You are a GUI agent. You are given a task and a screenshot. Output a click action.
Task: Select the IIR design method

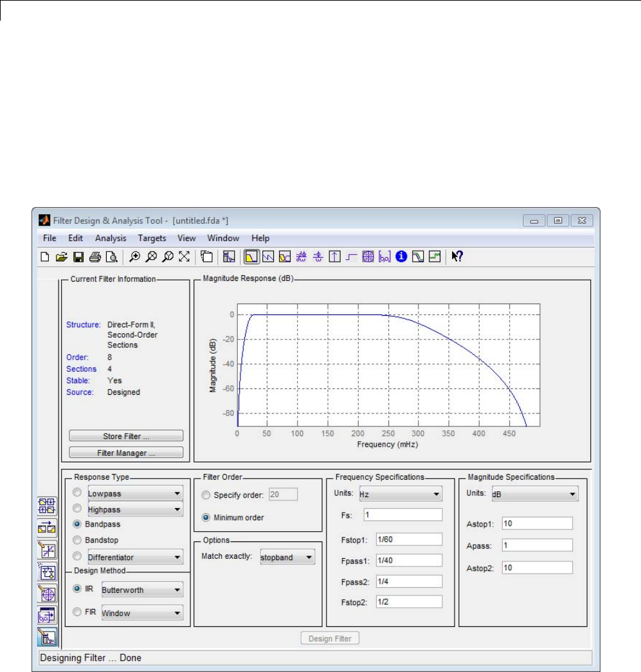(x=77, y=588)
